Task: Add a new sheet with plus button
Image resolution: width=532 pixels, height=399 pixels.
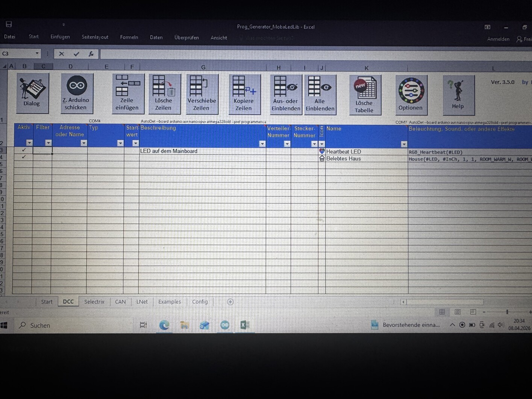Action: [x=230, y=302]
